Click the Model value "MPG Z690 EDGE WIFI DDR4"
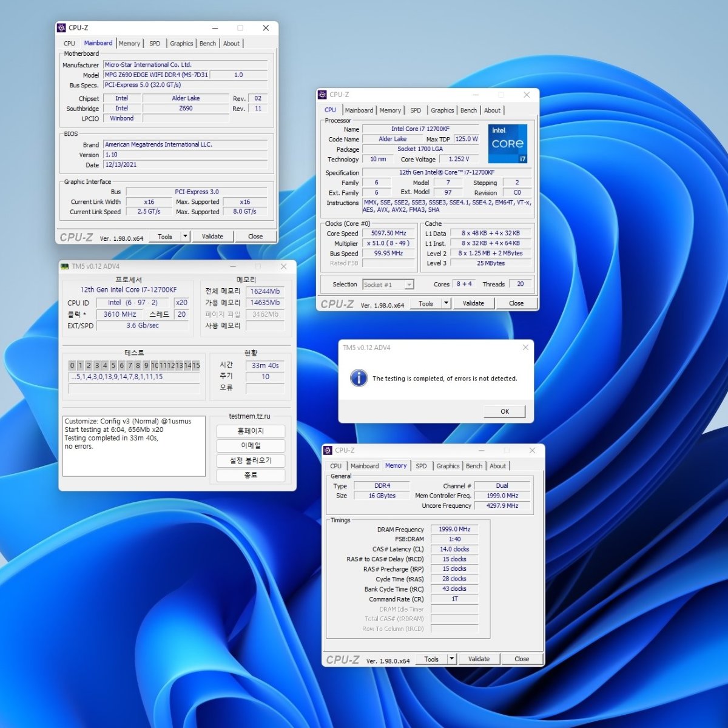Image resolution: width=728 pixels, height=728 pixels. [157, 75]
